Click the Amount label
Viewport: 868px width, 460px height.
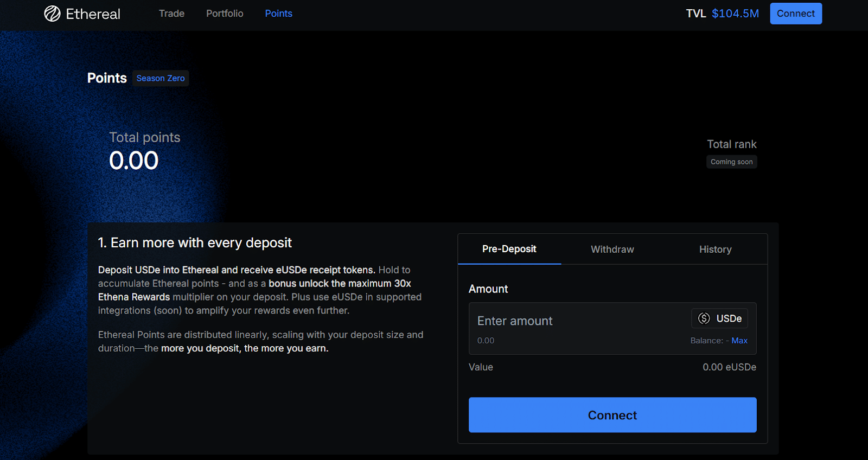[x=488, y=289]
